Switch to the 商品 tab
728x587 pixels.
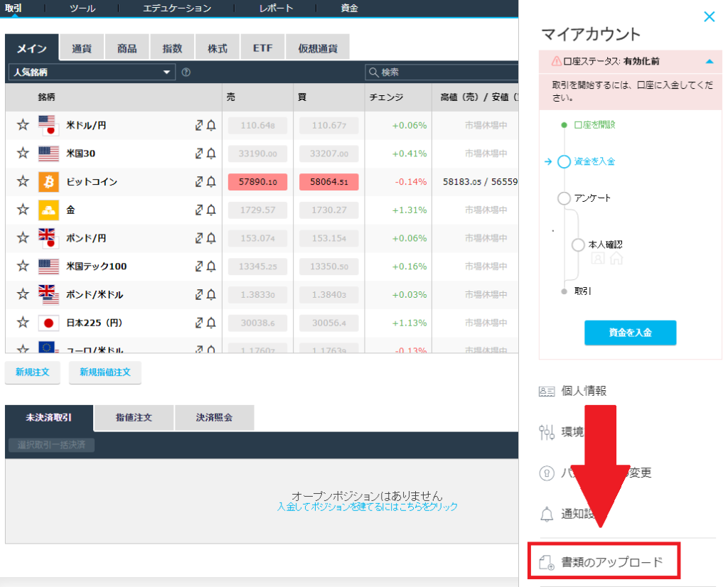pyautogui.click(x=127, y=48)
